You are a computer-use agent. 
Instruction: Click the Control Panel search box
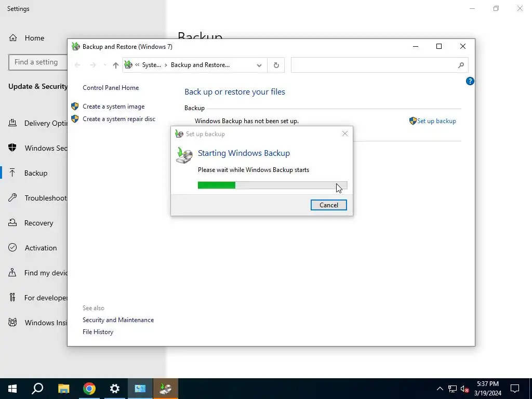coord(380,65)
